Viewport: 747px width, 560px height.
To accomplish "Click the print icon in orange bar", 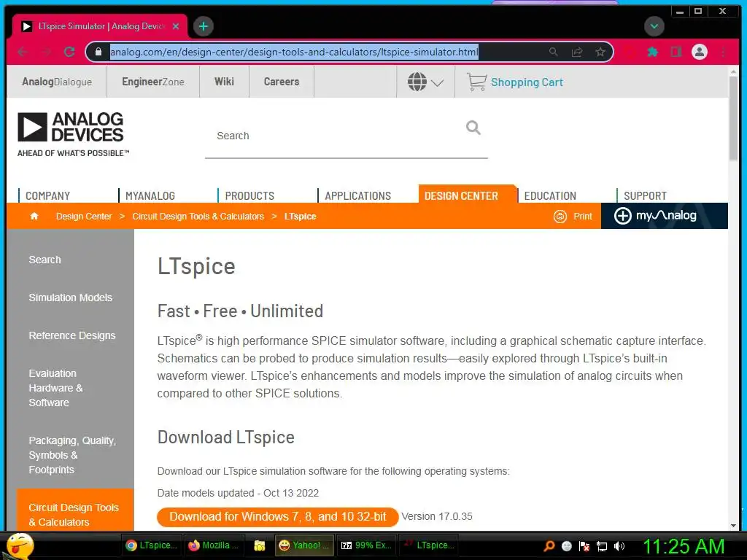I will [x=560, y=216].
